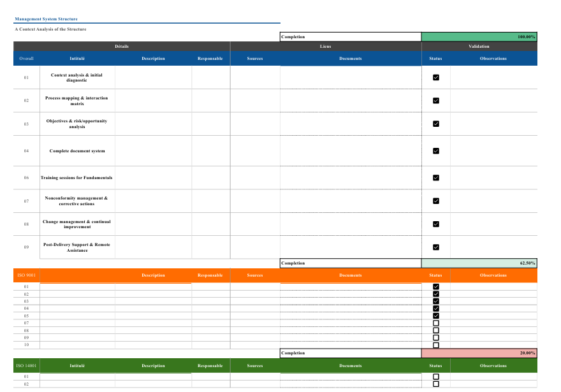The image size is (561, 392).
Task: Uncheck ISO 9001 row 01 status box
Action: (x=436, y=286)
